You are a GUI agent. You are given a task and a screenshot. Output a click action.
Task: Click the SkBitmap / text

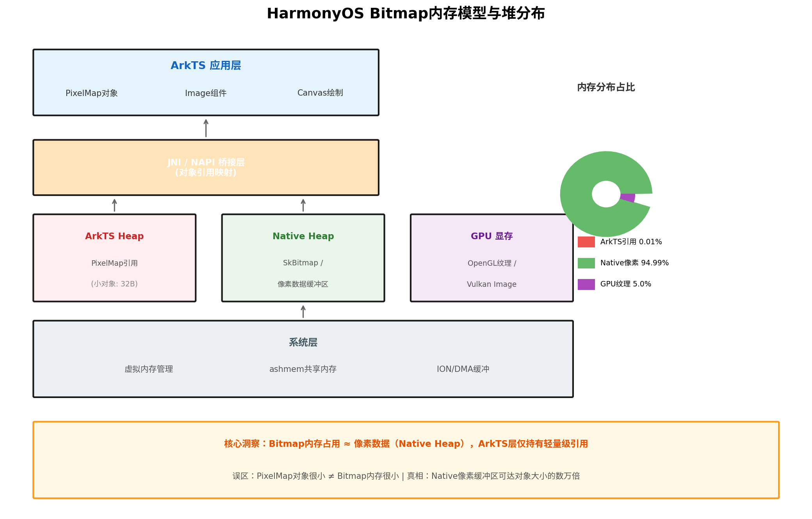303,263
